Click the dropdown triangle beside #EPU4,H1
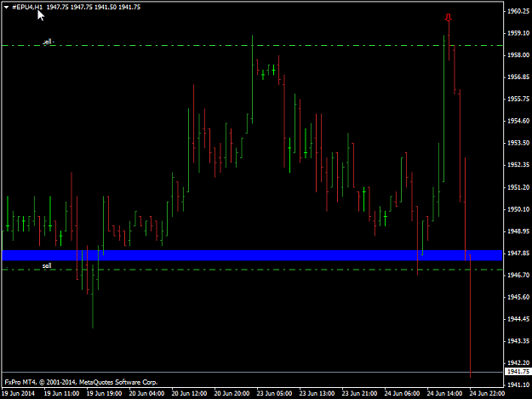The height and width of the screenshot is (399, 532). click(x=6, y=7)
